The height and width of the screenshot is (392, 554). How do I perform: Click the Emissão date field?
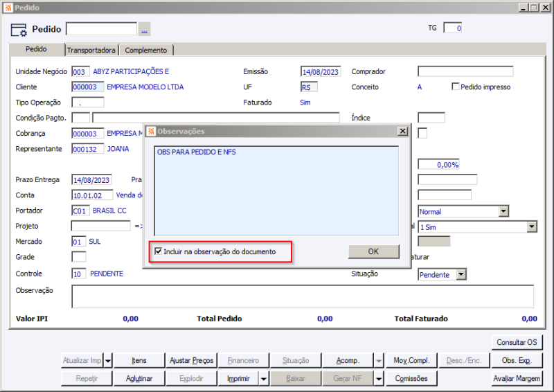coord(321,72)
